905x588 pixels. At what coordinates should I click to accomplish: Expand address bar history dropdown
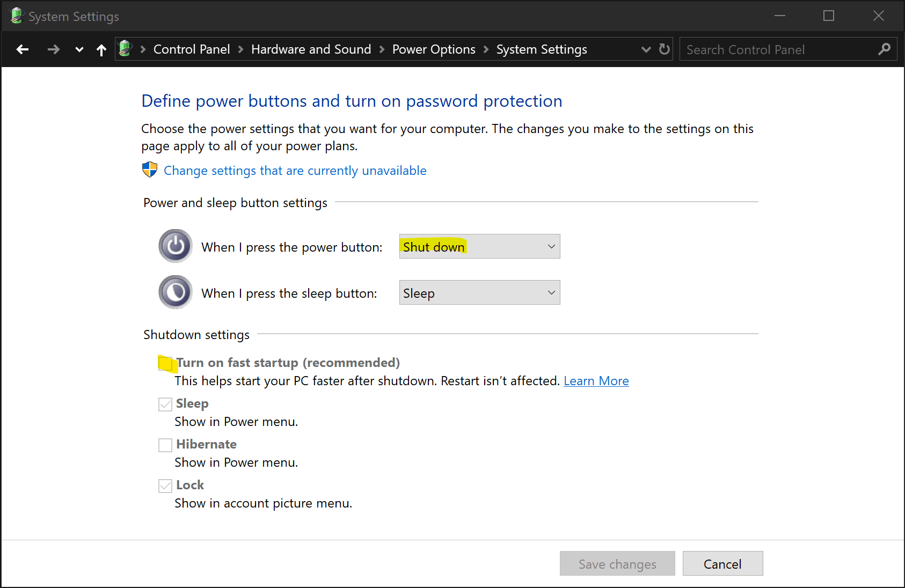[646, 50]
